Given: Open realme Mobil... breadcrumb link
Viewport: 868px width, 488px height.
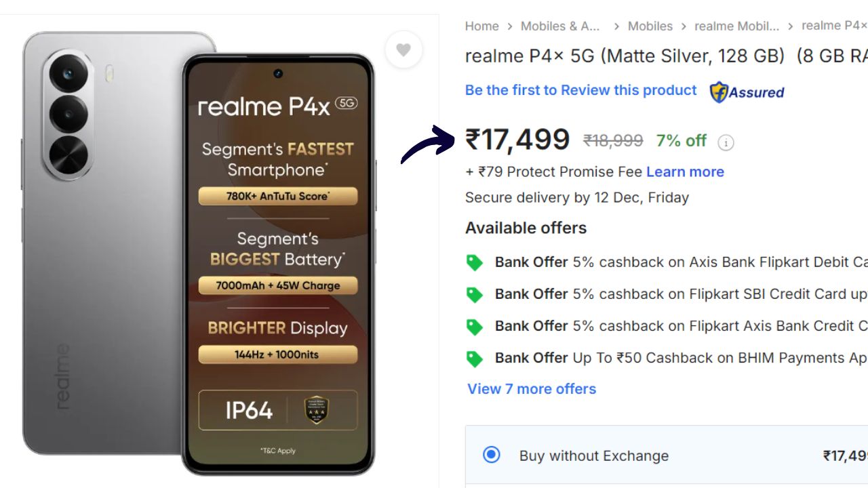Looking at the screenshot, I should 737,26.
